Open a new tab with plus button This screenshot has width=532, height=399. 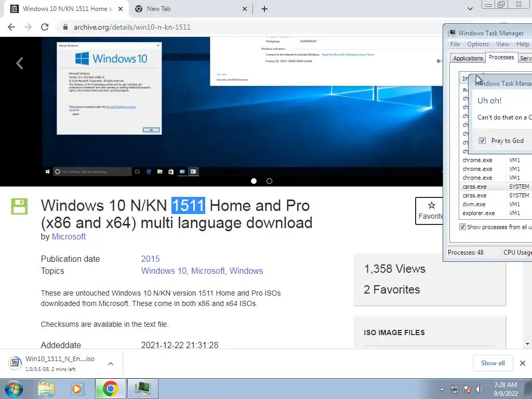coord(264,9)
